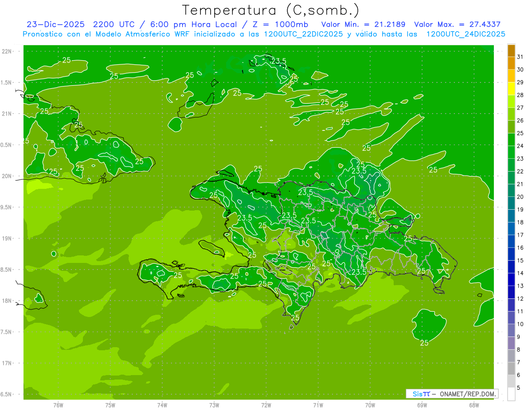Click the legend scale value 12

point(520,299)
